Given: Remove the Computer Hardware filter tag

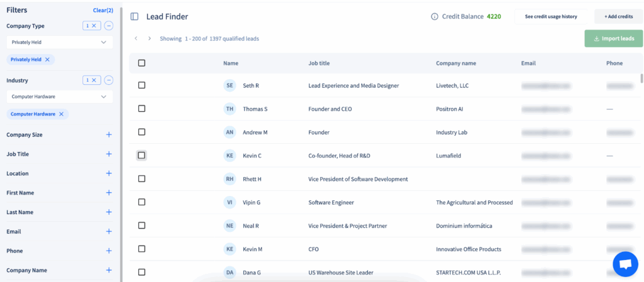Looking at the screenshot, I should 61,114.
